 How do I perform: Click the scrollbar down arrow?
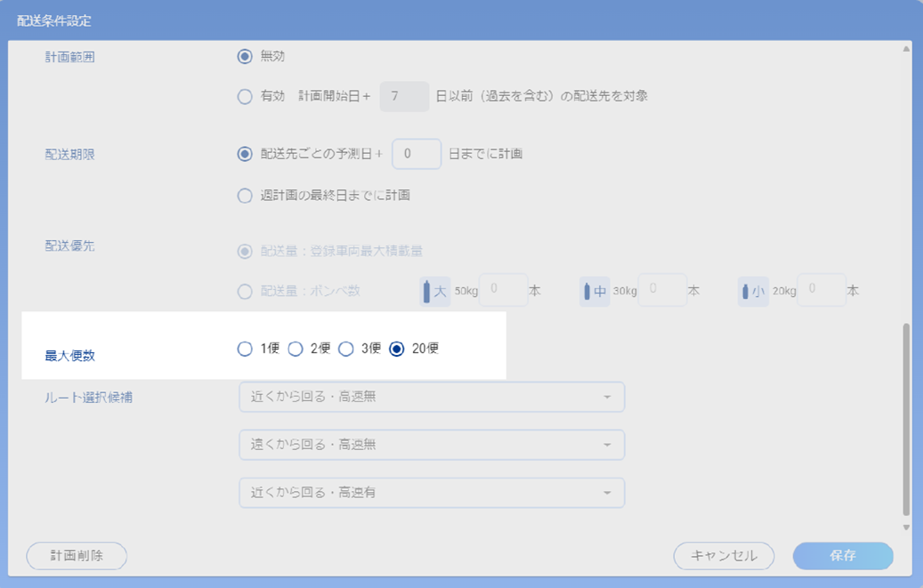pyautogui.click(x=906, y=528)
